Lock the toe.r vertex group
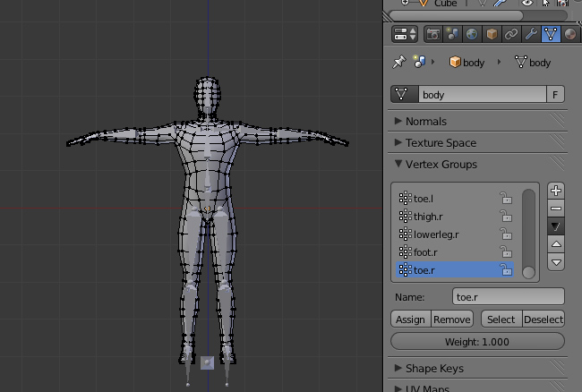 coord(506,269)
